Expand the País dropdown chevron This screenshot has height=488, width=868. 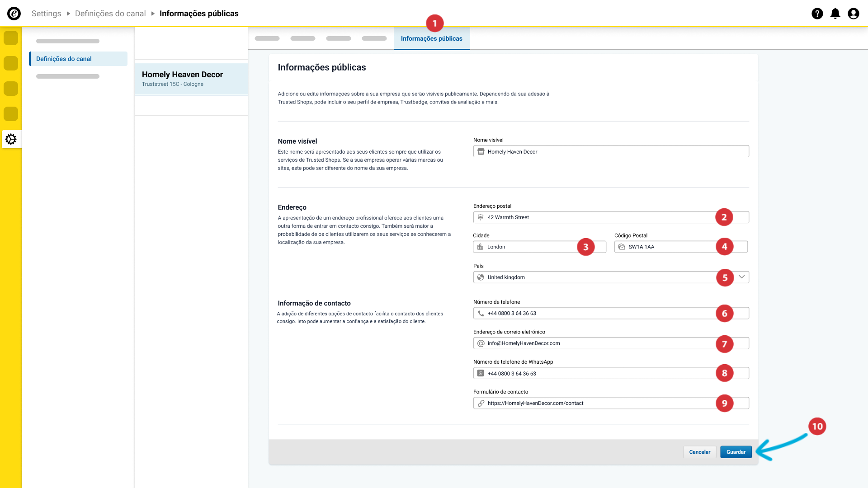(x=741, y=277)
